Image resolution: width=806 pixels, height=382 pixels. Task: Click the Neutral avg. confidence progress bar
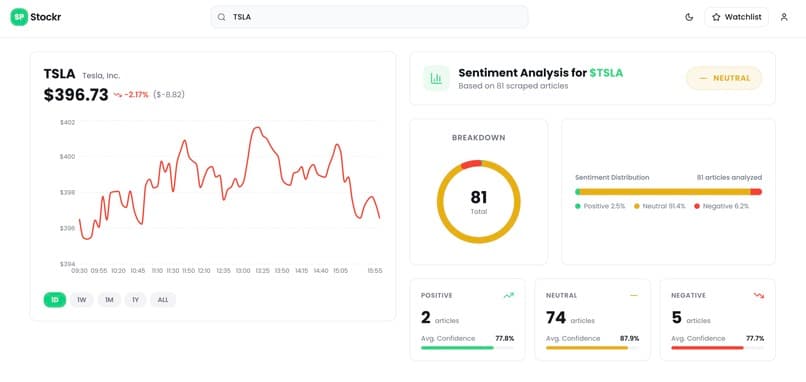point(592,348)
